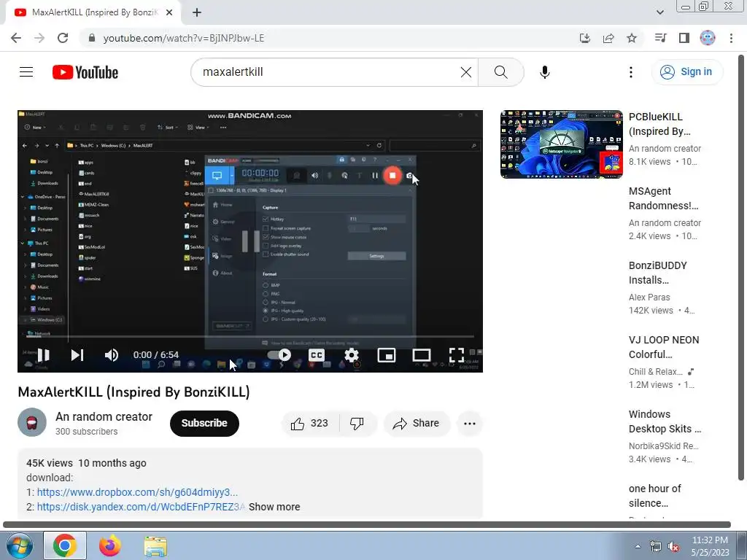747x560 pixels.
Task: Toggle the Chrome side panel
Action: click(x=684, y=38)
